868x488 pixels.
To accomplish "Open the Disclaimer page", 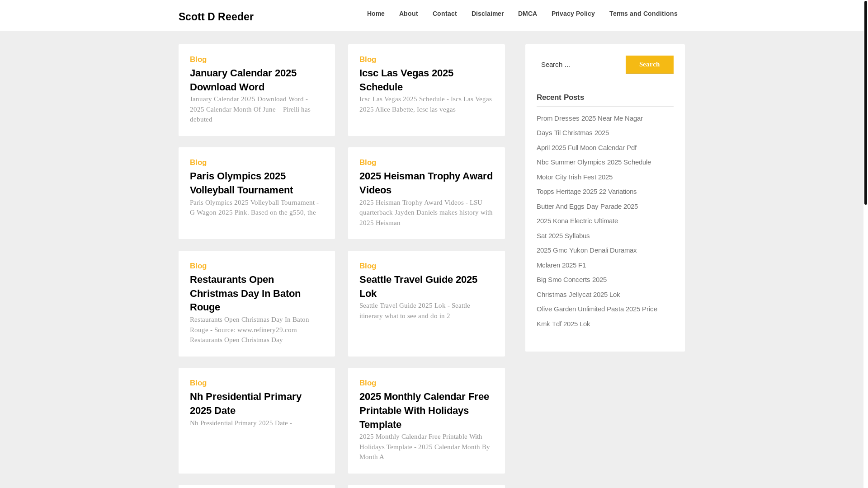I will click(487, 14).
